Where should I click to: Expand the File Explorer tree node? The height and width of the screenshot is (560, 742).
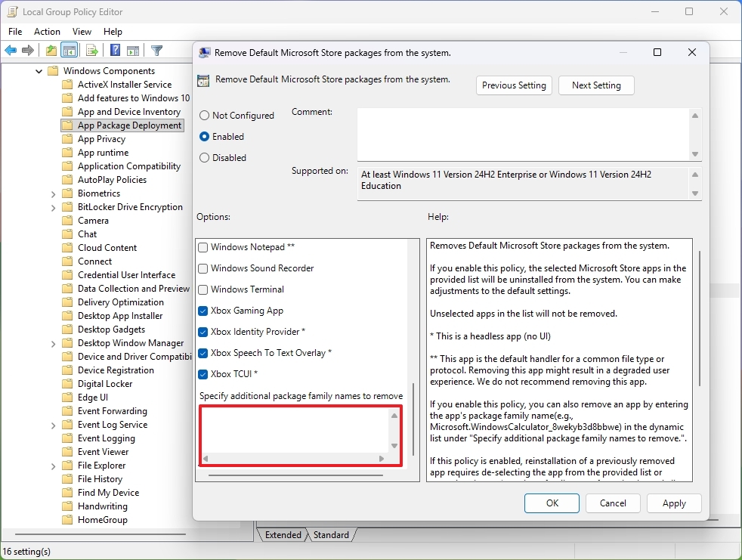coord(53,466)
